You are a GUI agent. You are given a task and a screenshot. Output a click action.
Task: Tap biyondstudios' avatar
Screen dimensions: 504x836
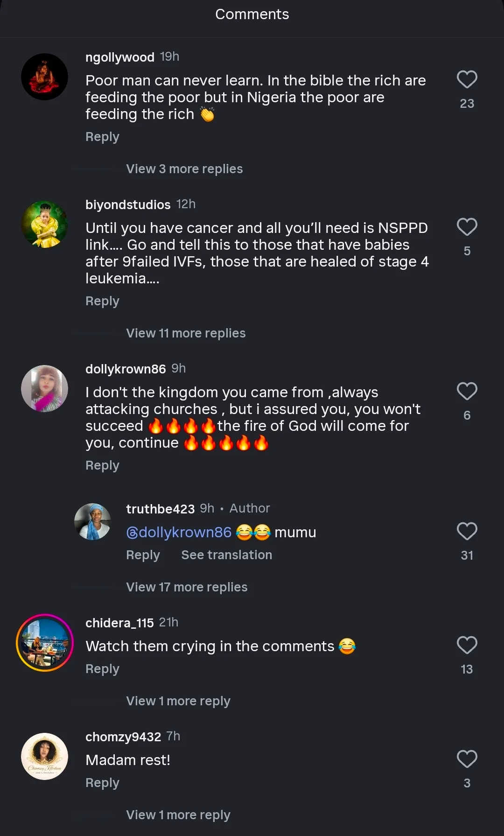click(x=45, y=225)
